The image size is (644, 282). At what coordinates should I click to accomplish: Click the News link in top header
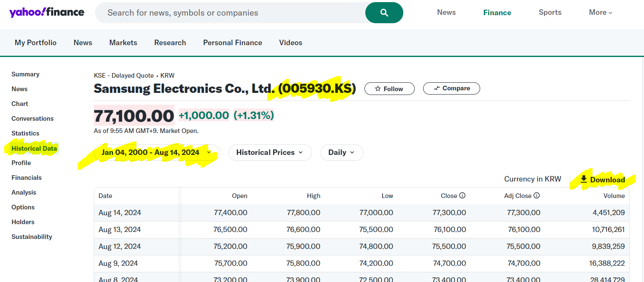(x=446, y=12)
